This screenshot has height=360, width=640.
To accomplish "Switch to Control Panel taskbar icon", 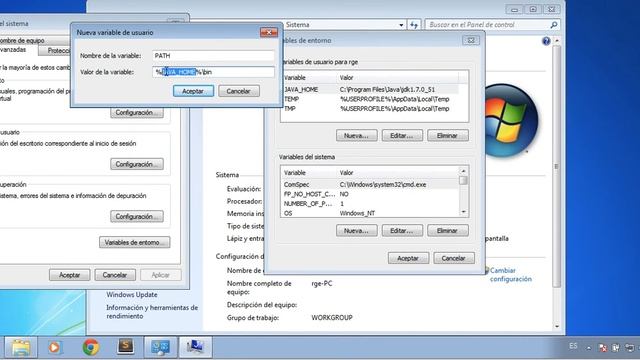I will (x=161, y=347).
